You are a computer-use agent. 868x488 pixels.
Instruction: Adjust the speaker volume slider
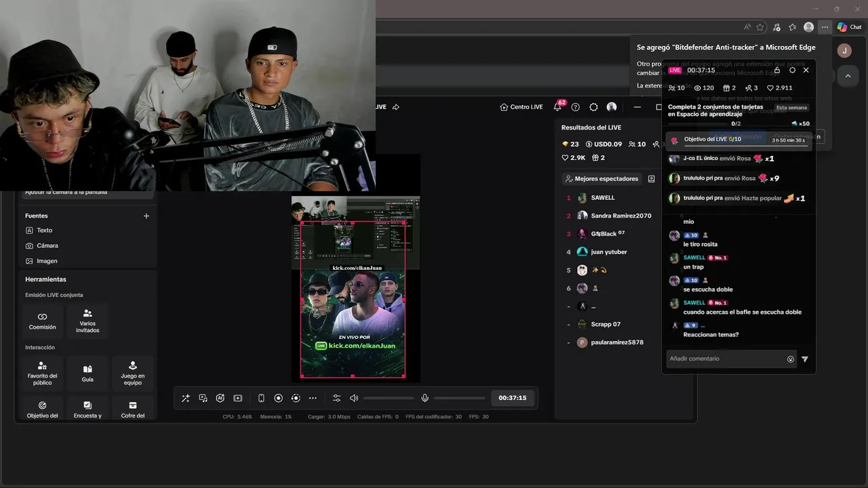click(389, 398)
